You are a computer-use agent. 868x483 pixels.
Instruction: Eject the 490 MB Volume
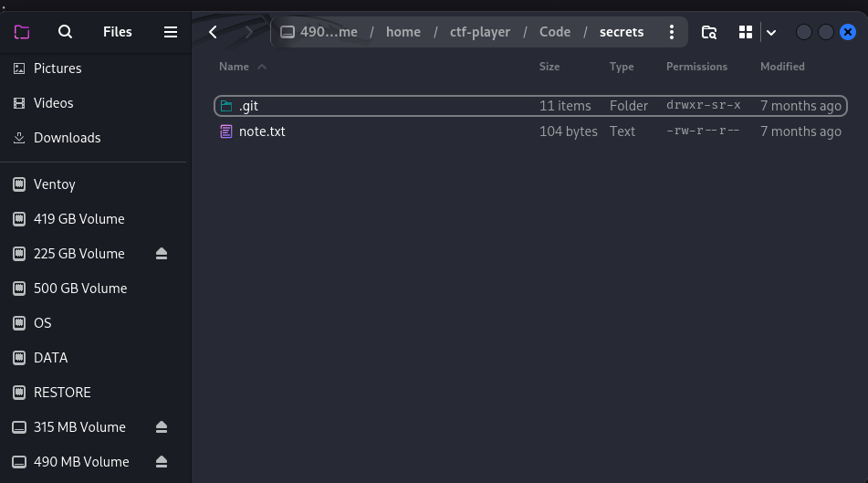pyautogui.click(x=161, y=462)
